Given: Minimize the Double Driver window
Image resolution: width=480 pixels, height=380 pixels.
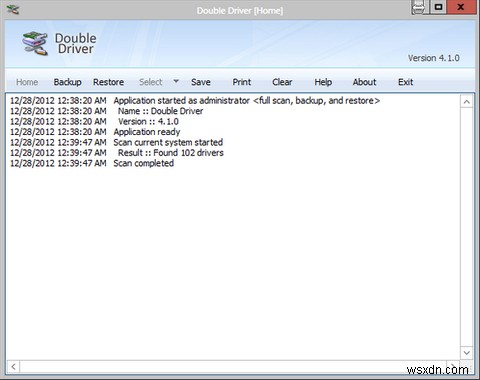Looking at the screenshot, I should tap(419, 7).
